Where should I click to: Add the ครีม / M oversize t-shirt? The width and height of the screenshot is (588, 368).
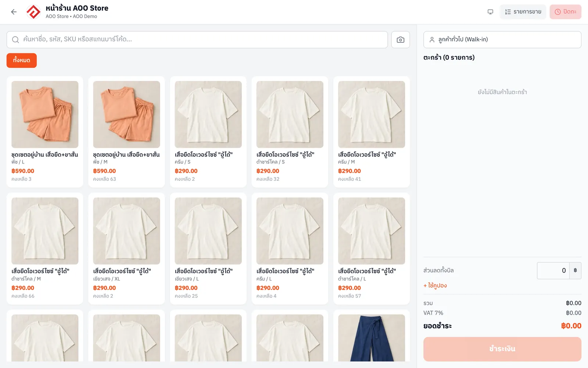[x=371, y=132]
